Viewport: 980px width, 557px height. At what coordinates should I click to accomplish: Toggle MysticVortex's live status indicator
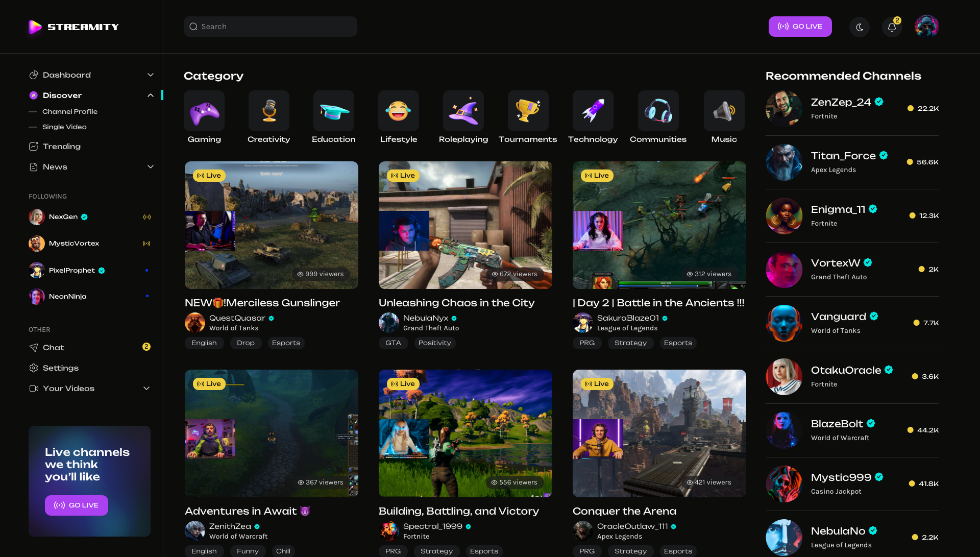148,244
